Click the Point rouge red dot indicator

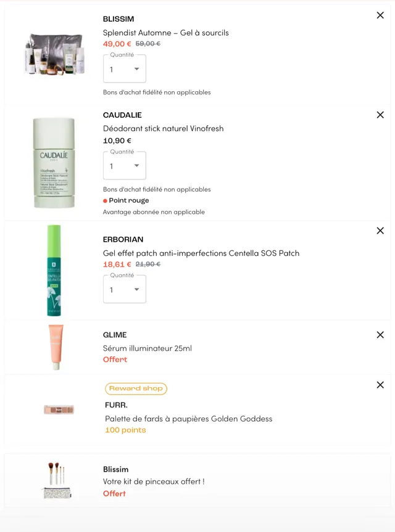(x=106, y=201)
